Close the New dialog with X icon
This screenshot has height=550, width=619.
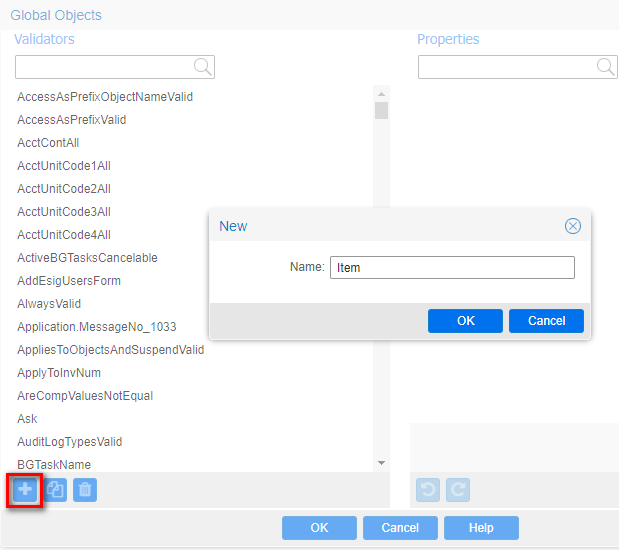click(573, 226)
